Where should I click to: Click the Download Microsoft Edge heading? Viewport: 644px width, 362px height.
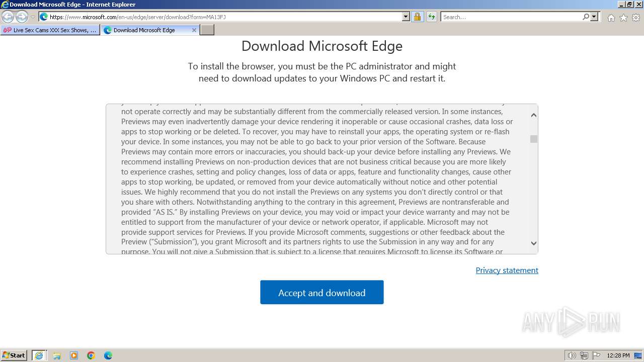pyautogui.click(x=322, y=46)
